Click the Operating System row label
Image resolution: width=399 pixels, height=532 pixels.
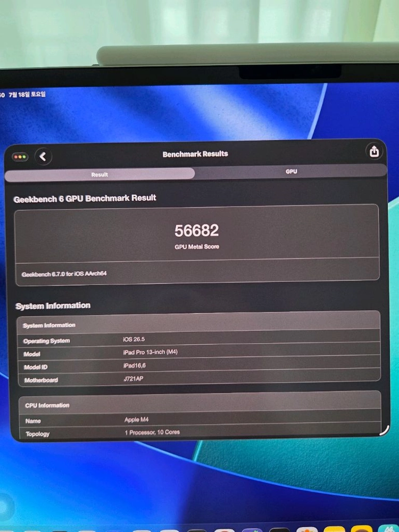[46, 341]
